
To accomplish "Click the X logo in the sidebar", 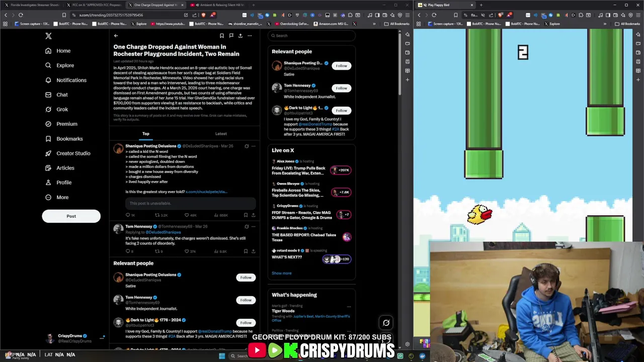I will [x=48, y=36].
